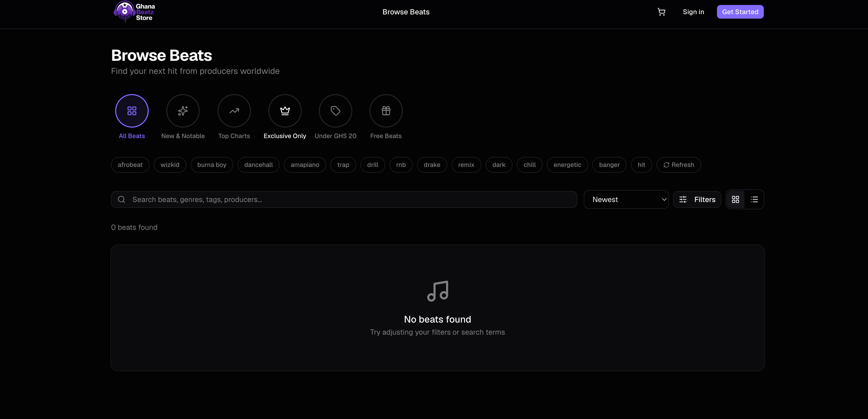Filter by the drake tag
This screenshot has height=419, width=868.
click(432, 165)
